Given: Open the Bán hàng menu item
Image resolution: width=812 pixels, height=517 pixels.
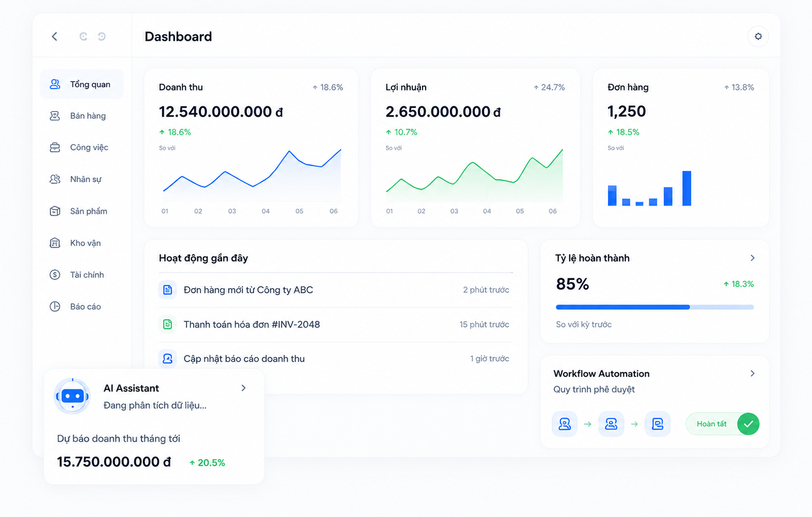Looking at the screenshot, I should click(x=82, y=116).
